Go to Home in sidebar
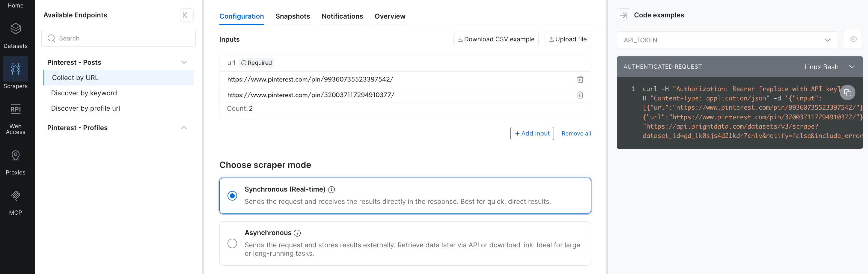The height and width of the screenshot is (274, 868). [16, 5]
